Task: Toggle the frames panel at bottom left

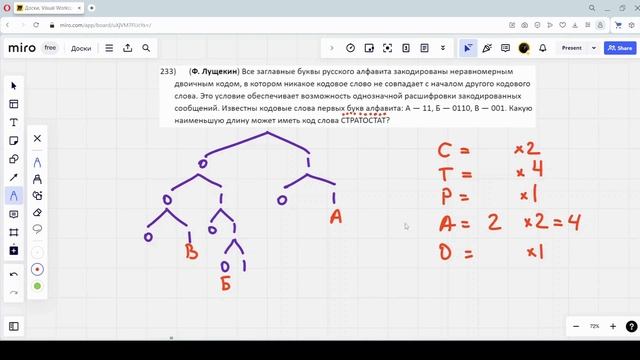Action: [x=13, y=326]
